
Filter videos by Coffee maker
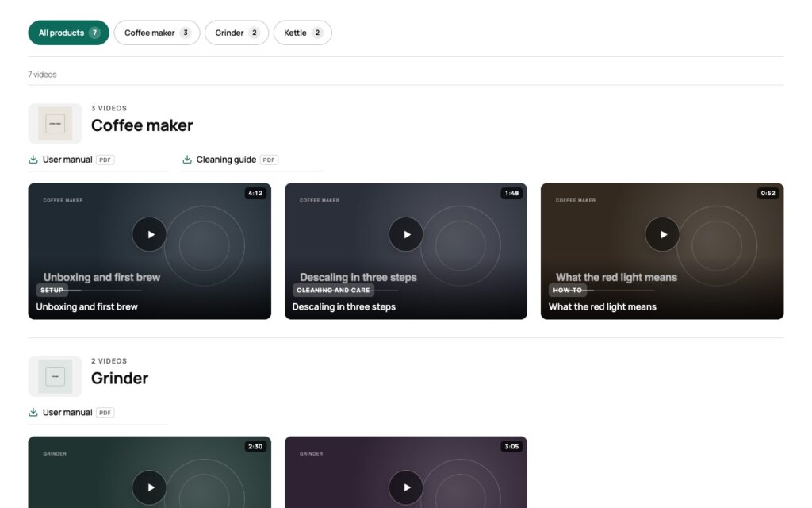pos(157,33)
